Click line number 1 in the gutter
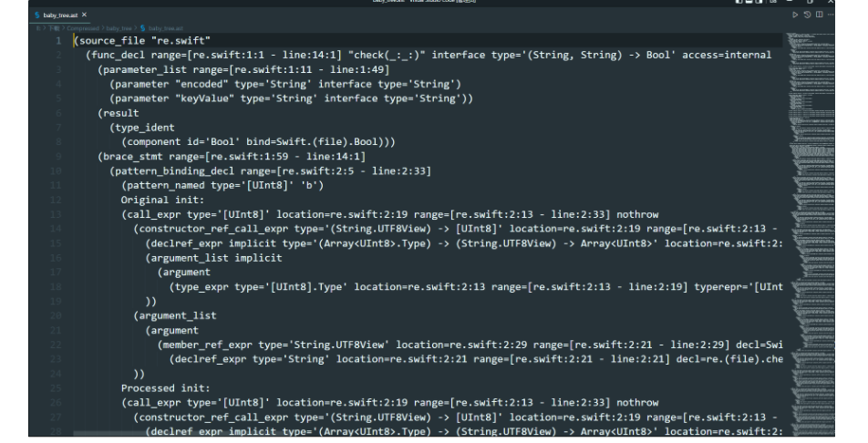This screenshot has width=868, height=443. click(58, 40)
